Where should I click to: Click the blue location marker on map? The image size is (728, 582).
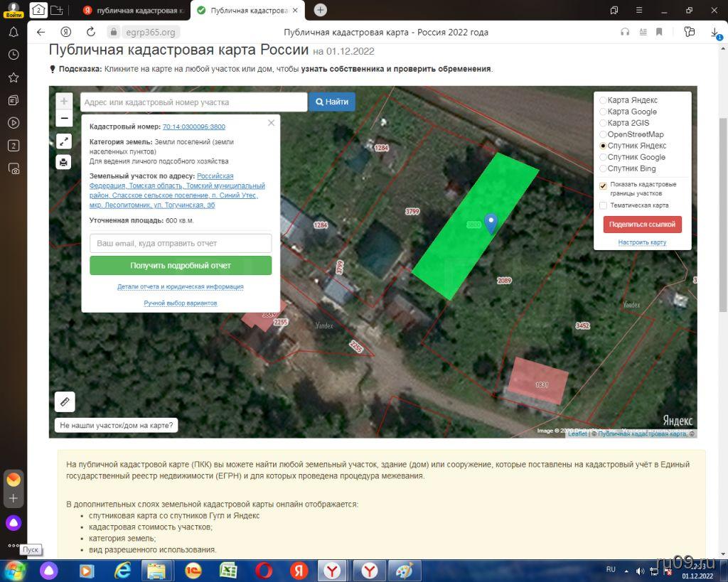coord(491,222)
